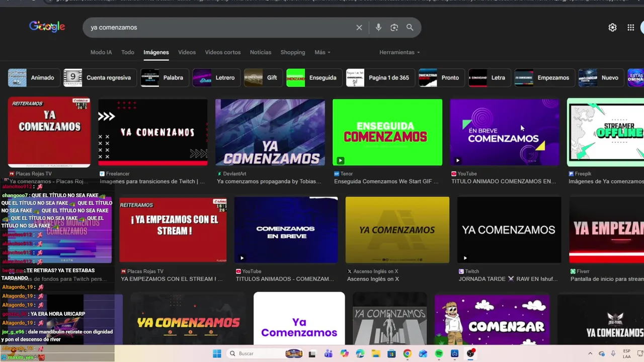The width and height of the screenshot is (644, 362).
Task: Open the Shopping tab
Action: pos(293,52)
